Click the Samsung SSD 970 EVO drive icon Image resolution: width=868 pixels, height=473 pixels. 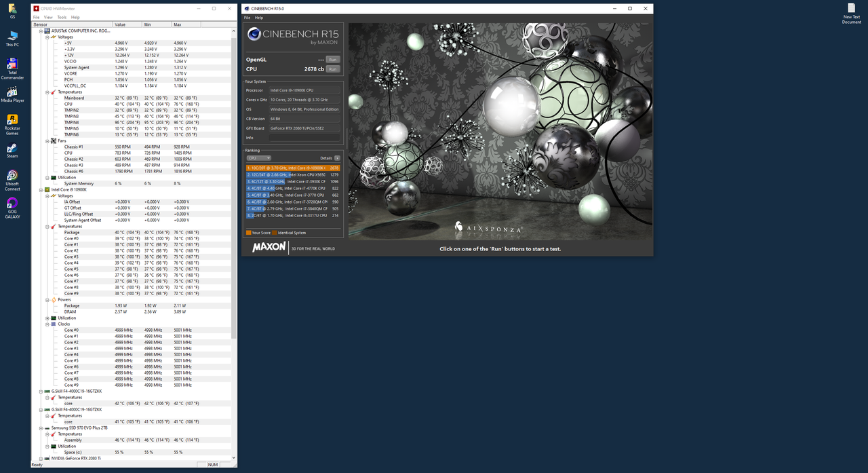(x=47, y=428)
